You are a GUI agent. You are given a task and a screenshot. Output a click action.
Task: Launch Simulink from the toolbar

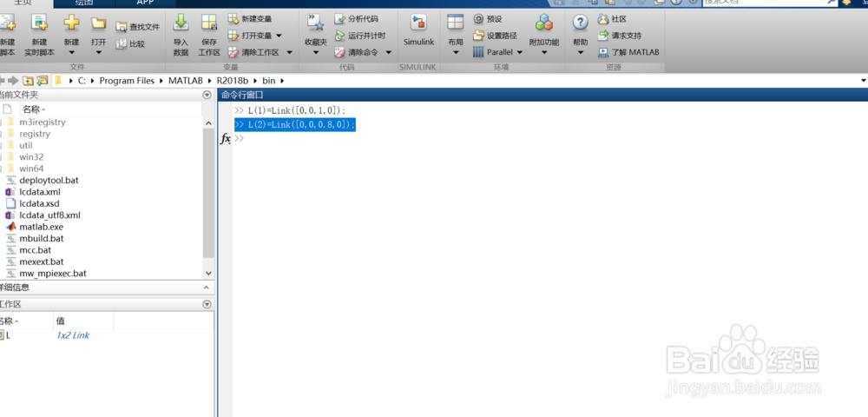(418, 30)
